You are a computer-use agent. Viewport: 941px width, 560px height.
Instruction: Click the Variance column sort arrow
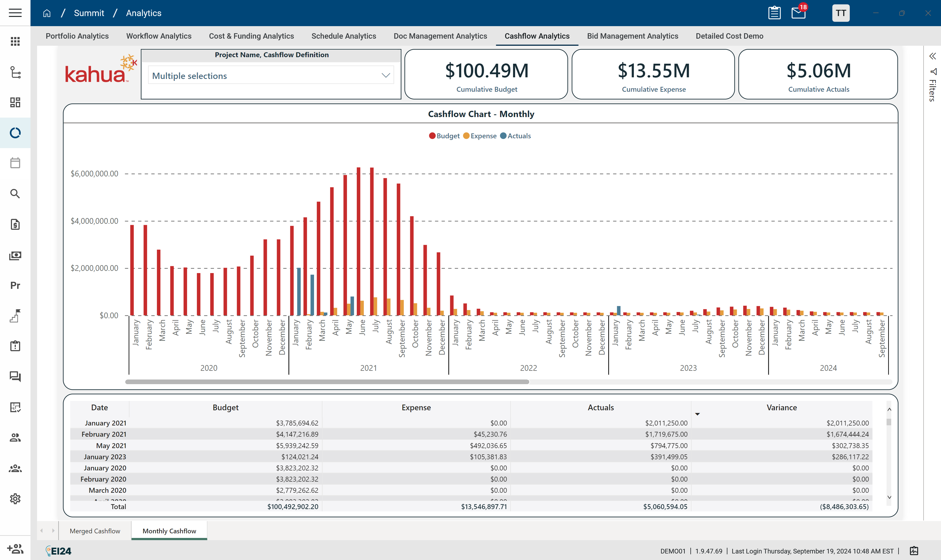coord(697,414)
